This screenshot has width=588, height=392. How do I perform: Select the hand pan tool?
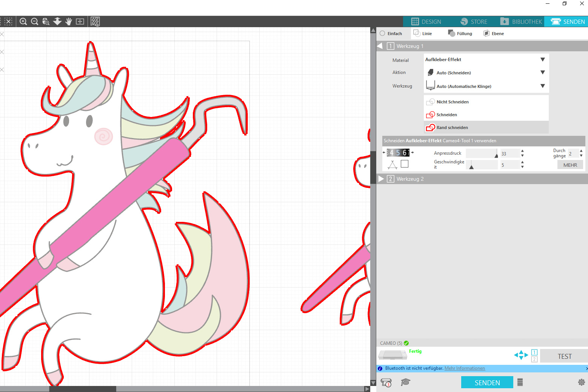click(68, 22)
